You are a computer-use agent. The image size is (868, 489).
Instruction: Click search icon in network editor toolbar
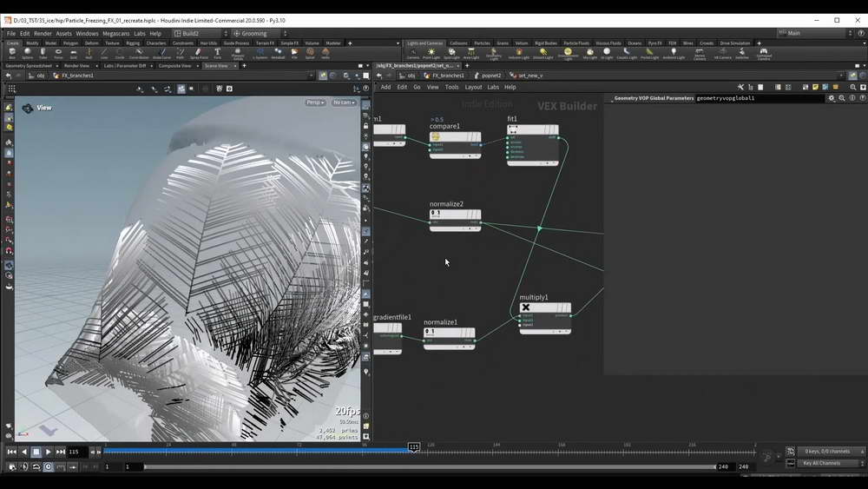(852, 87)
